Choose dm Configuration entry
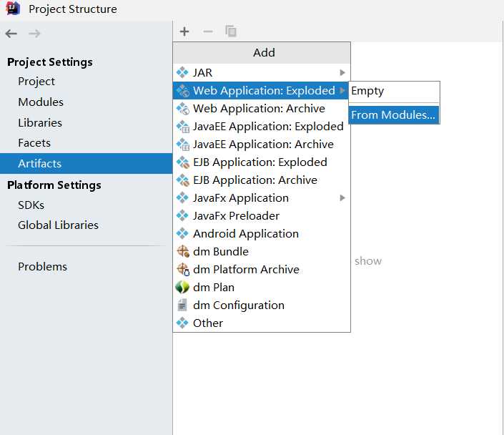The width and height of the screenshot is (504, 435). click(x=261, y=305)
